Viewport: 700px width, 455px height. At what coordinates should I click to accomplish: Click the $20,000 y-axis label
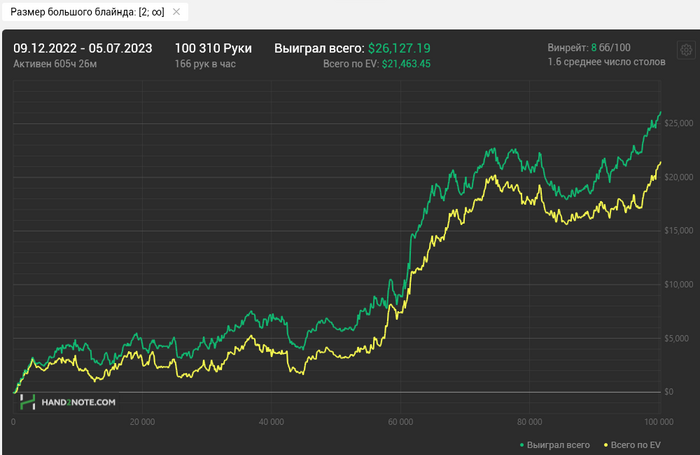click(679, 177)
